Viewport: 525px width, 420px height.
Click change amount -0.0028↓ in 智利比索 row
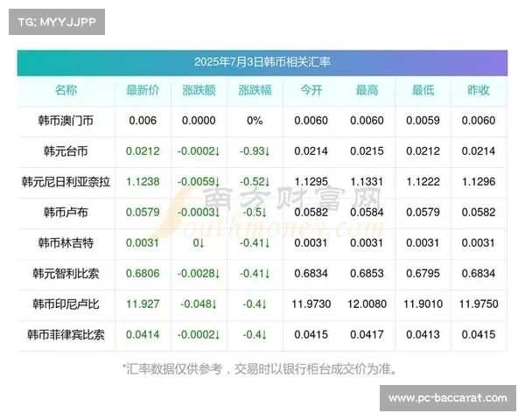(199, 274)
